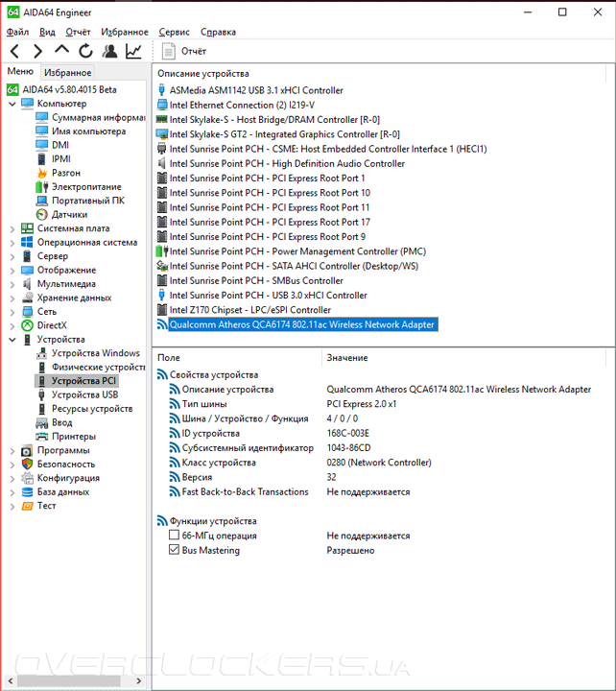Toggle the 66-МГц операция checkbox
The height and width of the screenshot is (691, 616).
(175, 535)
